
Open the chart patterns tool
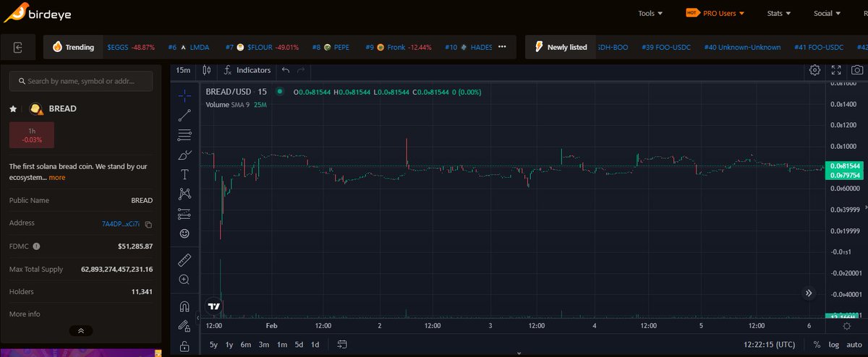pos(184,194)
